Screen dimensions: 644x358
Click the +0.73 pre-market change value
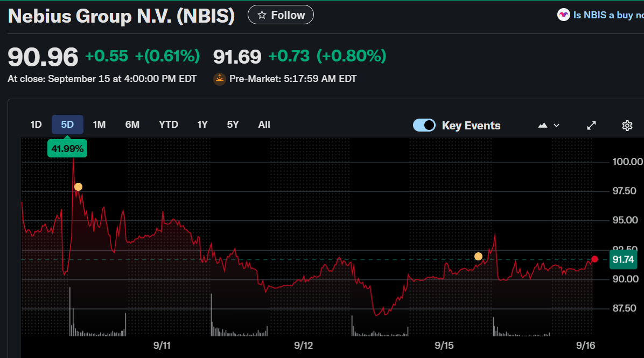coord(289,56)
